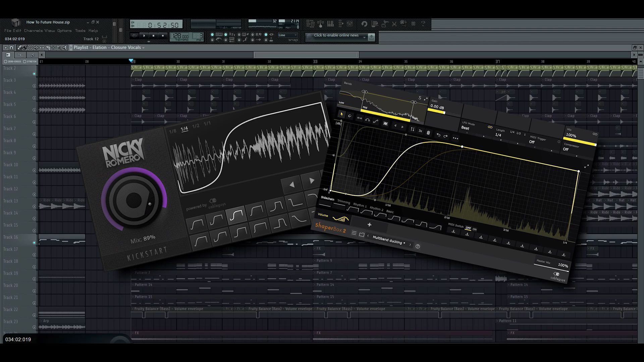Select the Draw pencil tool in Playlist

coord(19,48)
